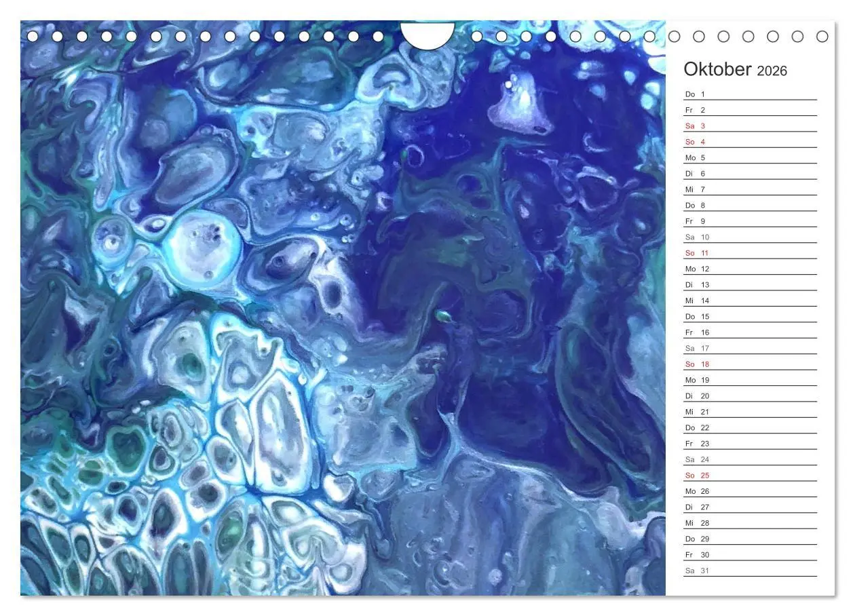Select the final date row Sa 31
Image resolution: width=855 pixels, height=616 pixels.
(x=694, y=571)
